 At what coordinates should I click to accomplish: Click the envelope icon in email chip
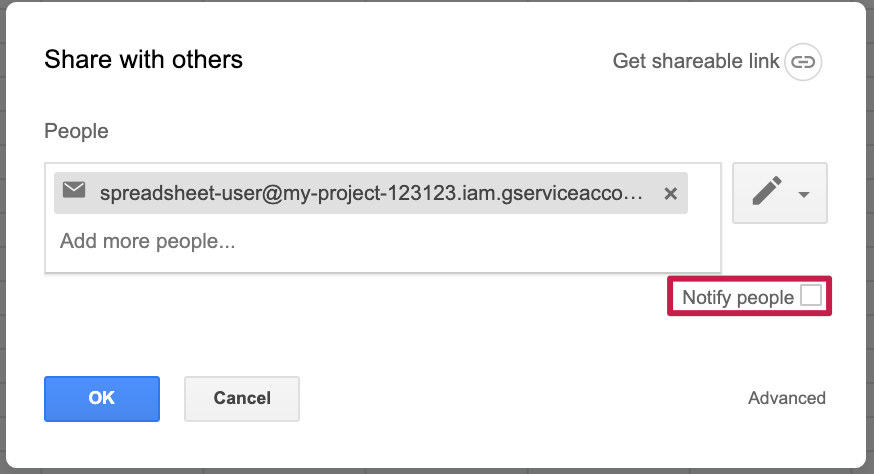(74, 191)
